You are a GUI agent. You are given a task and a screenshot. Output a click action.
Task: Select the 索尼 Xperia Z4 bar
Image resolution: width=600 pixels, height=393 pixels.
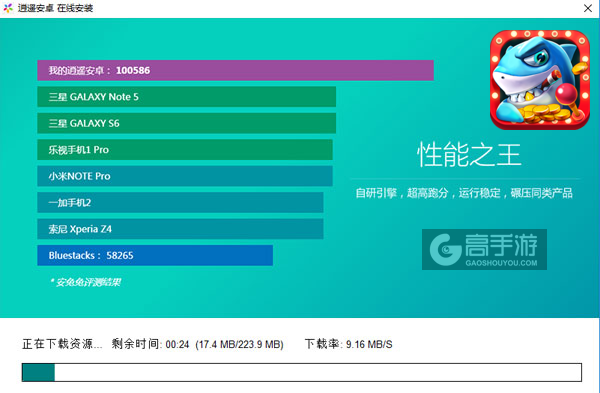click(180, 228)
